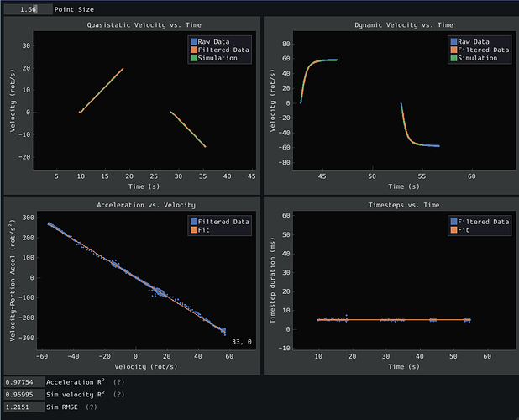Toggle Filtered Data in Dynamic Velocity legend
Viewport: 519px width, 420px height.
(x=480, y=50)
